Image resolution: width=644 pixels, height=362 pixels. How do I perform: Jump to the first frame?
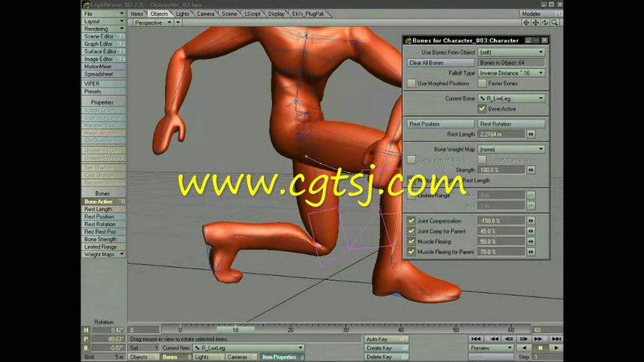tap(476, 339)
